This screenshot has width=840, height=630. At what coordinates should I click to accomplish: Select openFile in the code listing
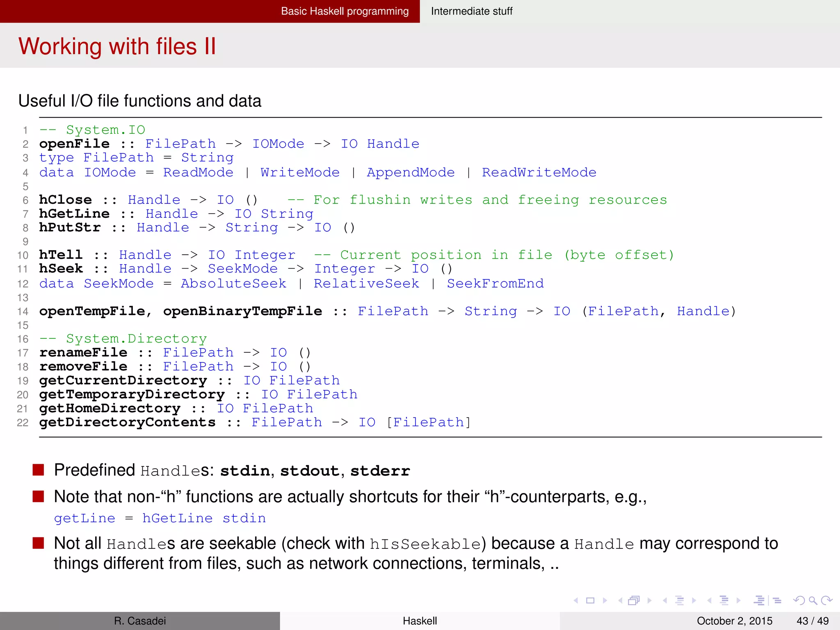point(75,144)
